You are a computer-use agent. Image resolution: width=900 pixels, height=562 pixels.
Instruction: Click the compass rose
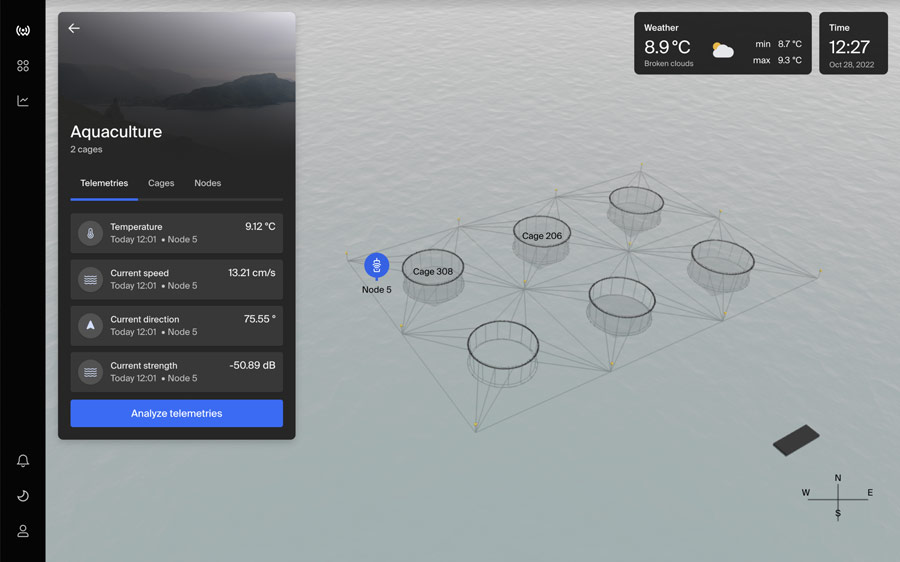pyautogui.click(x=838, y=497)
